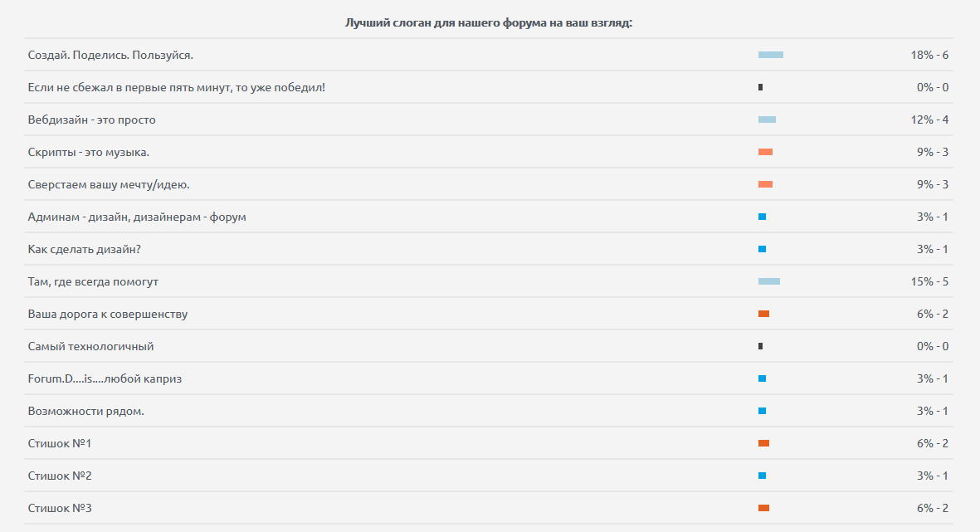Select the 'Создай. Поделись. Пользуйся.' poll option

pyautogui.click(x=110, y=55)
